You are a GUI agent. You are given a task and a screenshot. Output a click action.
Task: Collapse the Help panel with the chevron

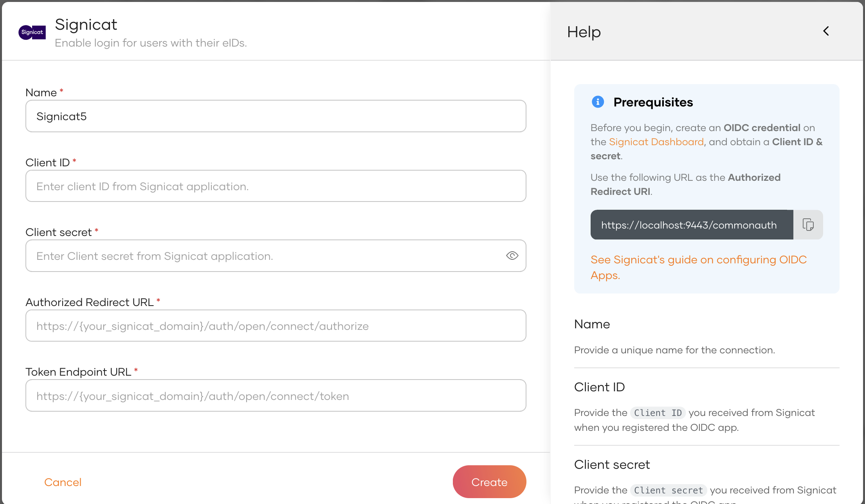pyautogui.click(x=826, y=31)
